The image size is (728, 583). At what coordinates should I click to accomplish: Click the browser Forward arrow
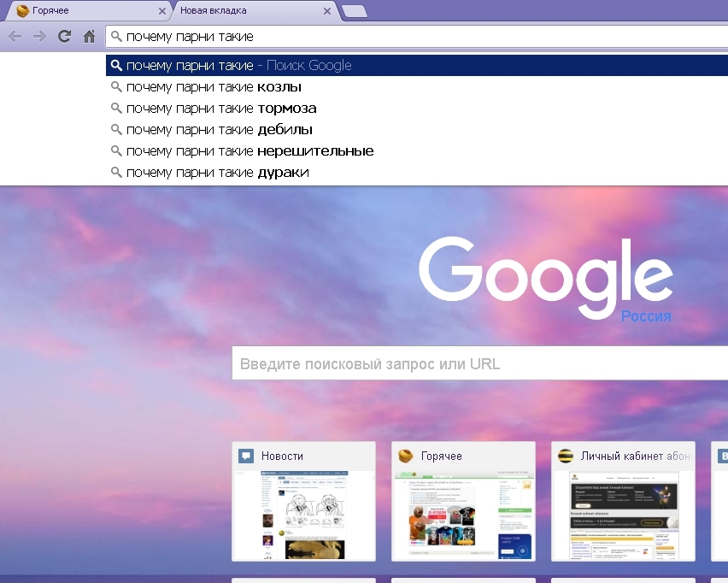tap(39, 36)
